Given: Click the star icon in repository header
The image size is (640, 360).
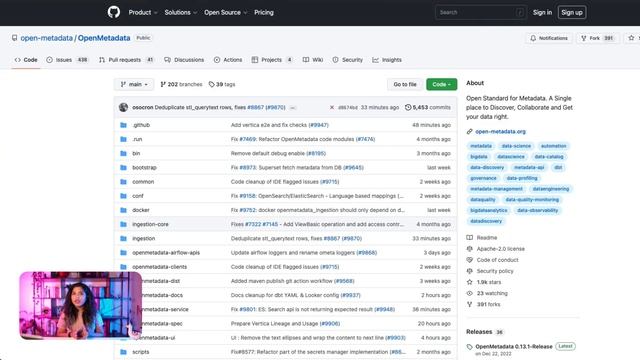Looking at the screenshot, I should click(631, 38).
